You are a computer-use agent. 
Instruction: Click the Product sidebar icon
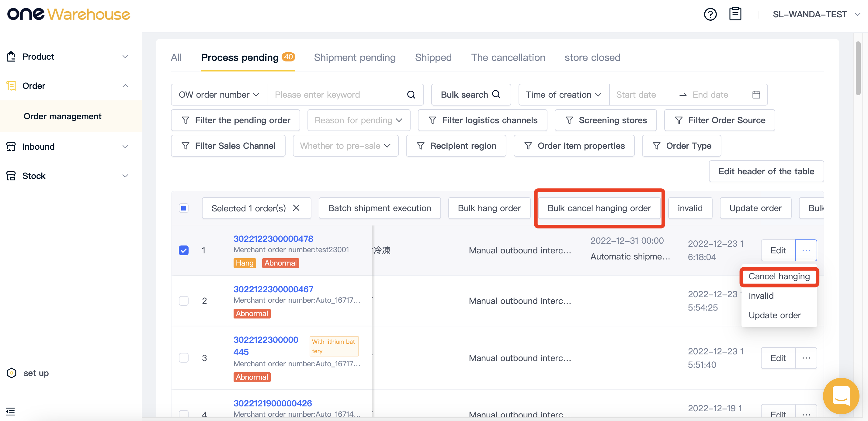coord(11,57)
